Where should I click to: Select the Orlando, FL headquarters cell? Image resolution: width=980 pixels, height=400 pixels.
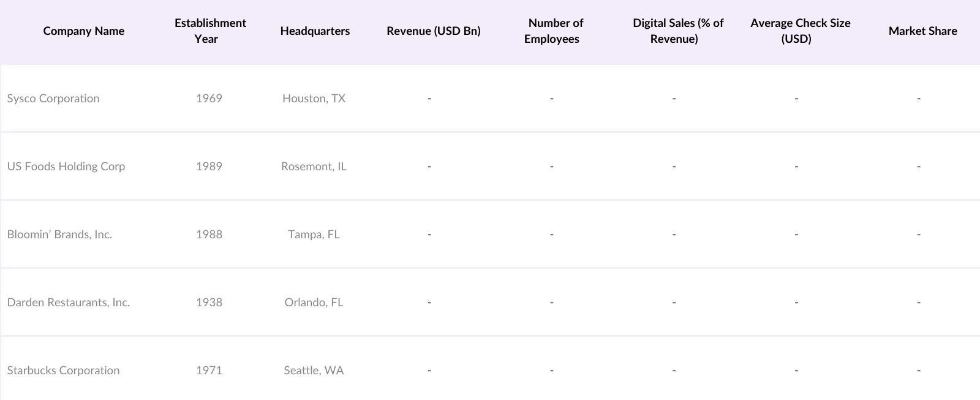[314, 303]
